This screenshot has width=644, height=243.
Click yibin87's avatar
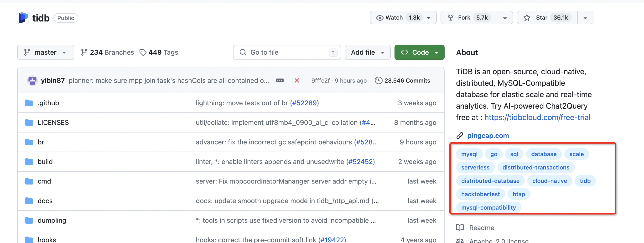[32, 81]
